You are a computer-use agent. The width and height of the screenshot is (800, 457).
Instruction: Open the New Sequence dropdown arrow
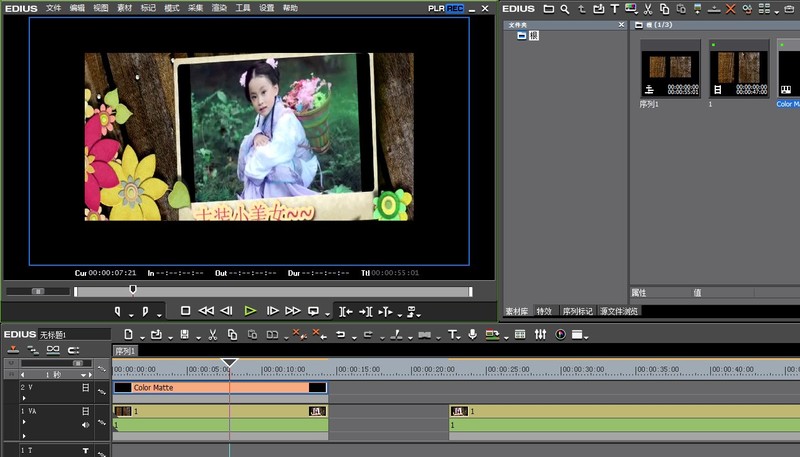pos(138,335)
